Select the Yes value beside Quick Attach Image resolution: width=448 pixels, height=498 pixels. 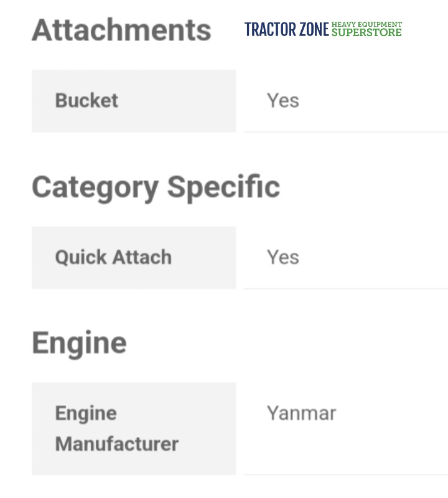(x=283, y=258)
